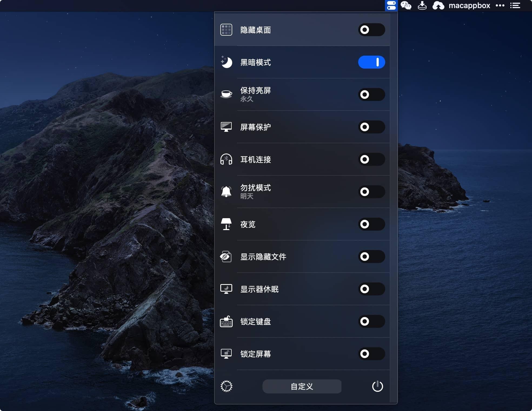Click the macappbox cloud menu item
Screen dimensions: 532x411
pos(438,5)
